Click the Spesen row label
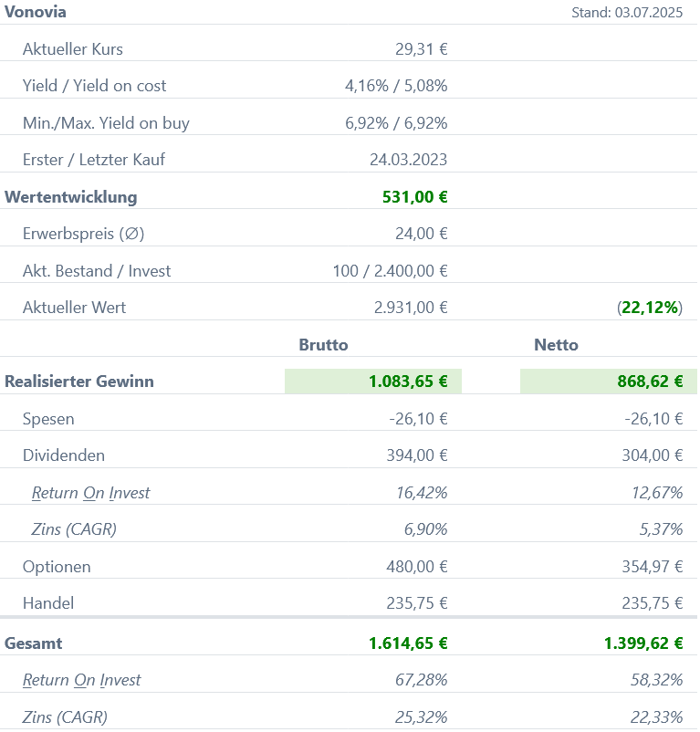This screenshot has width=700, height=732. tap(48, 419)
